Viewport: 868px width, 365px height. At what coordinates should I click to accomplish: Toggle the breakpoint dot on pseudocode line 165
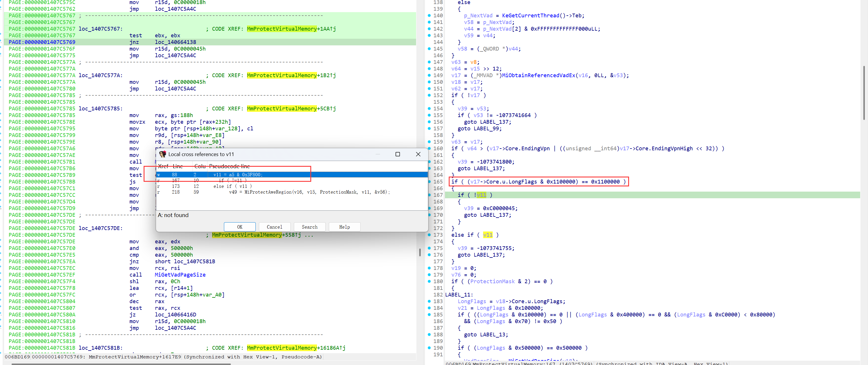[x=429, y=182]
